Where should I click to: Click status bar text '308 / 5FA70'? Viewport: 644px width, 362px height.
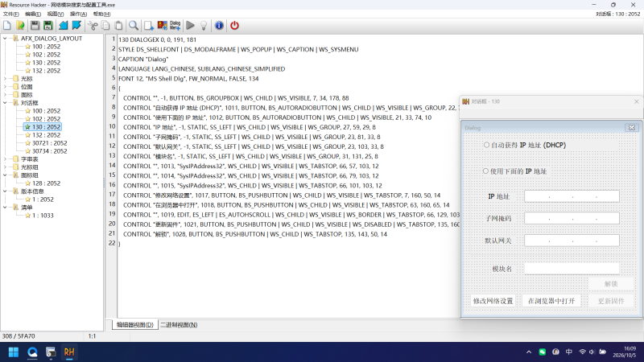(x=19, y=336)
